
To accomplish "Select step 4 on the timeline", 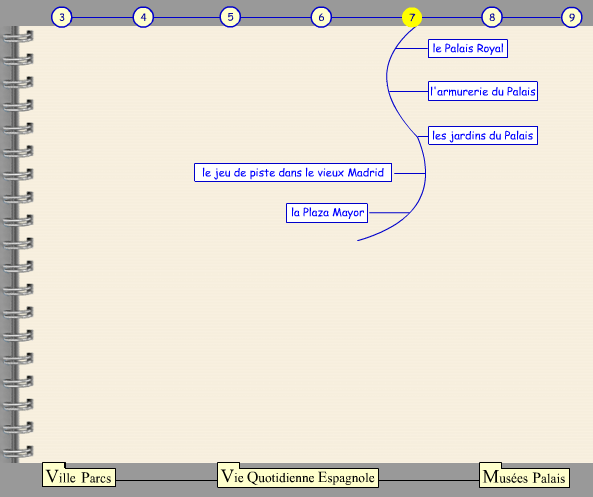I will coord(143,17).
